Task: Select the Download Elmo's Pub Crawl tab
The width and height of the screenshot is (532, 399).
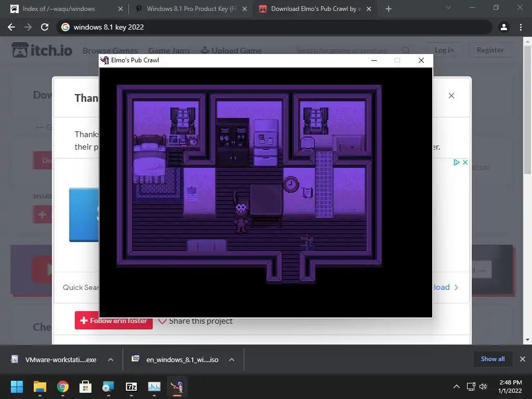Action: (x=315, y=9)
